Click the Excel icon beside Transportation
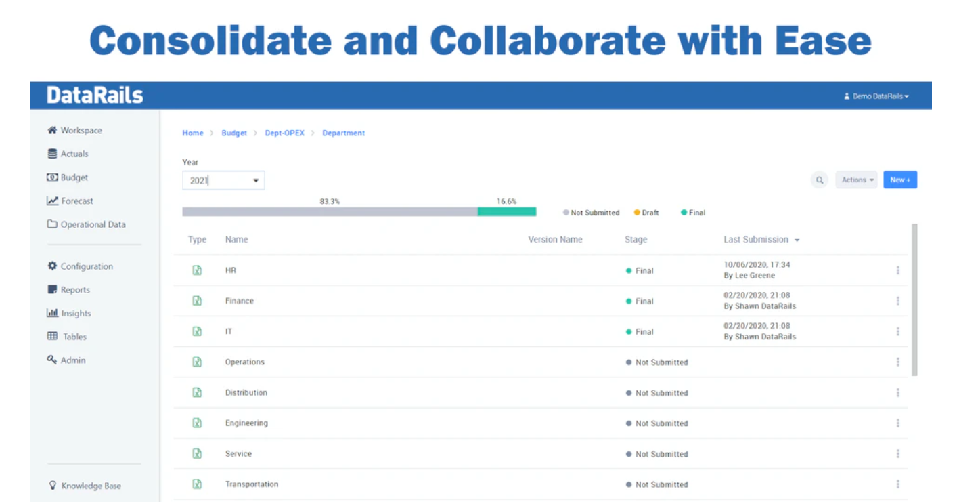The height and width of the screenshot is (502, 980). pos(197,484)
